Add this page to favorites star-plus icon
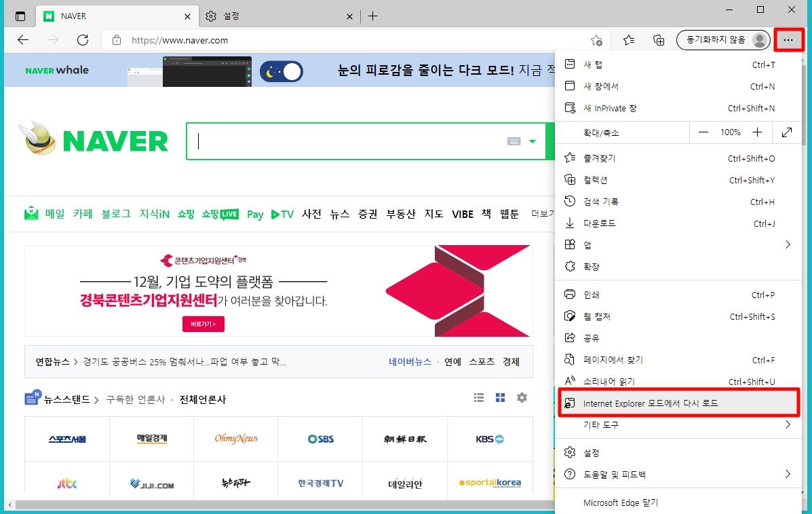 coord(596,40)
